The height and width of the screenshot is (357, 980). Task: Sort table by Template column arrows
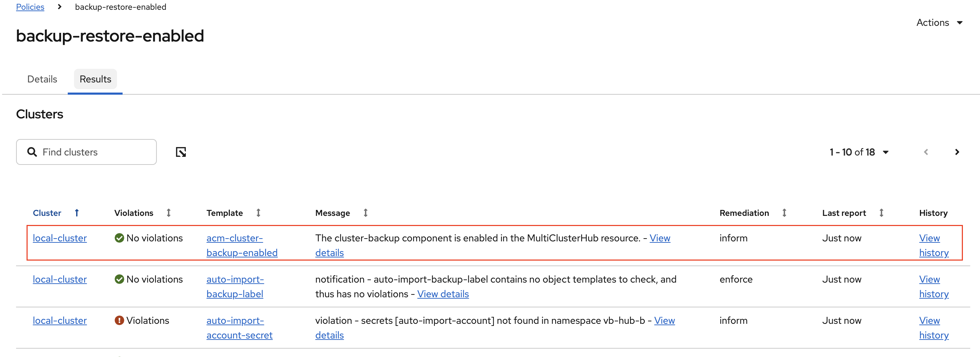[x=258, y=213]
